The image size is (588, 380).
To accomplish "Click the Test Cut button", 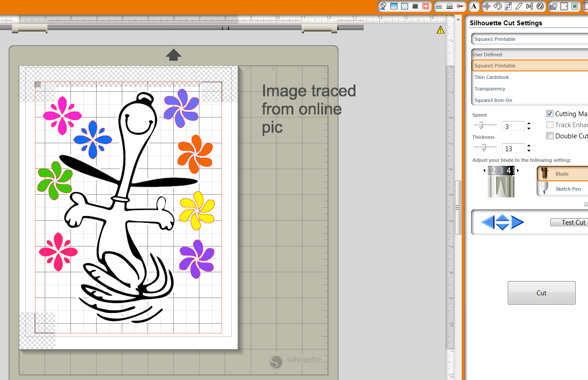I will pos(569,222).
